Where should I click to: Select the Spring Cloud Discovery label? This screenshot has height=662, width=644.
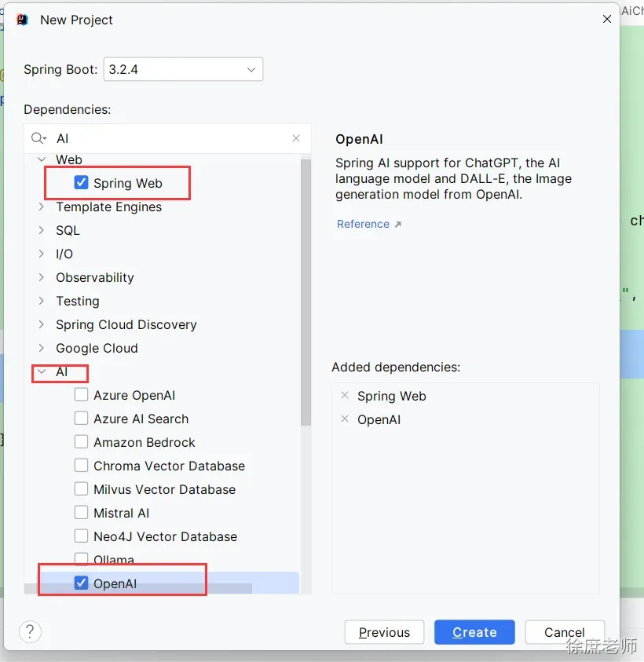pyautogui.click(x=126, y=324)
